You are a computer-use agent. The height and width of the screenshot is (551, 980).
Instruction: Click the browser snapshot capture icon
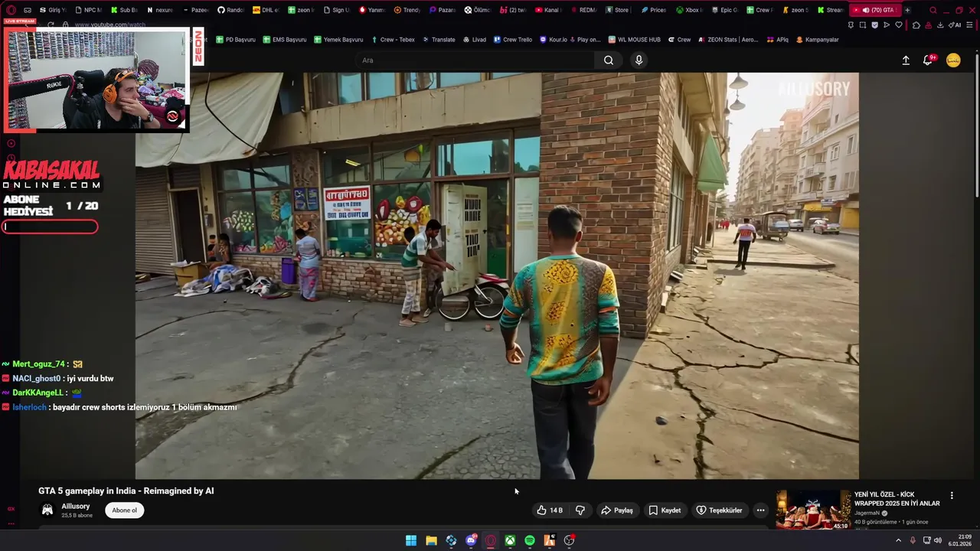pos(863,25)
